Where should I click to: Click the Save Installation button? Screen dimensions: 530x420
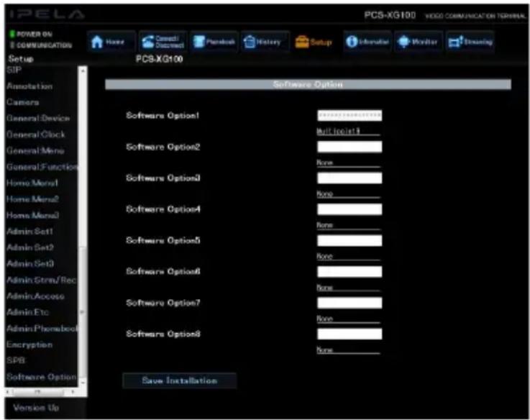point(180,380)
